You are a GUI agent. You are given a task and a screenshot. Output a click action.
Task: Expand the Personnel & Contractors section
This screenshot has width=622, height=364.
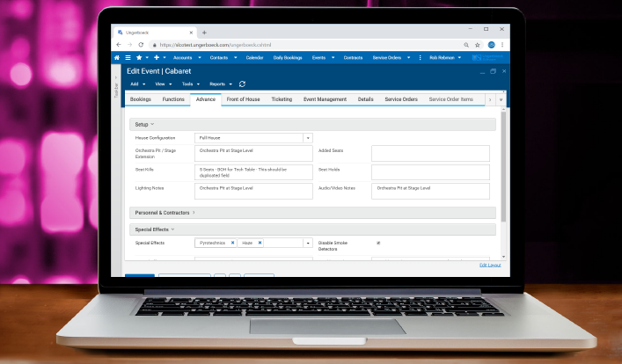point(164,212)
